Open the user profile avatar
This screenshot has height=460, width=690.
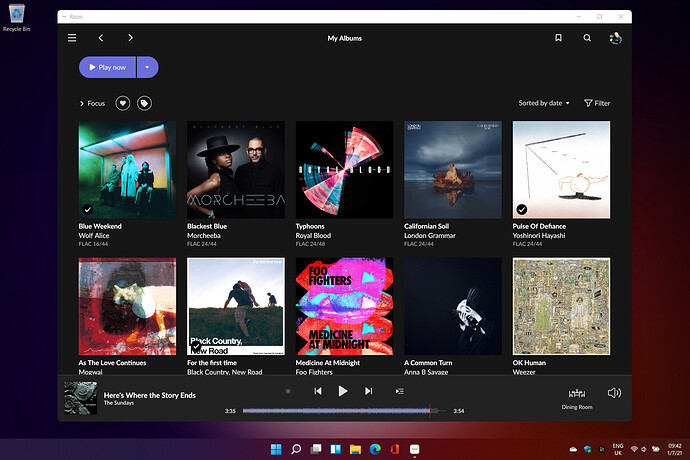click(x=615, y=38)
